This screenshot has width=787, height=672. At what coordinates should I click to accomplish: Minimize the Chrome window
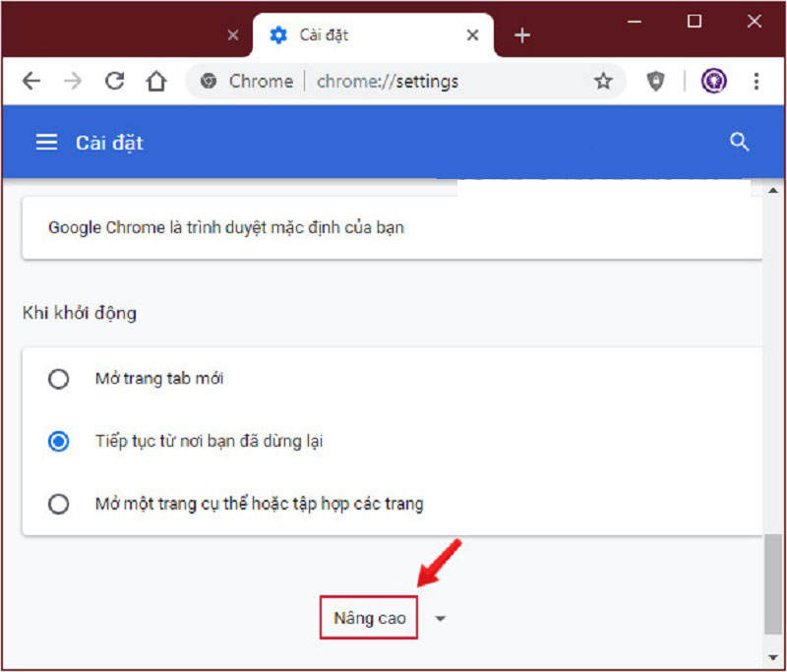tap(635, 21)
